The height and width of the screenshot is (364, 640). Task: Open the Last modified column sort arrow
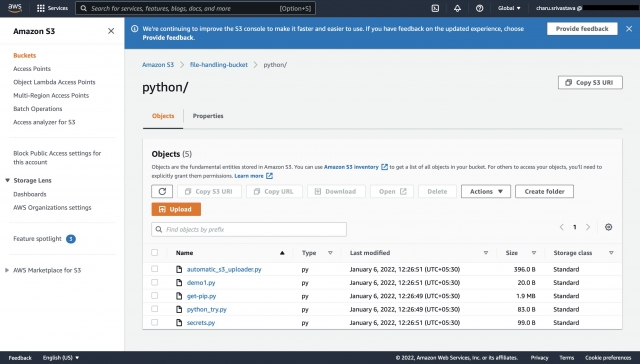[x=486, y=253]
